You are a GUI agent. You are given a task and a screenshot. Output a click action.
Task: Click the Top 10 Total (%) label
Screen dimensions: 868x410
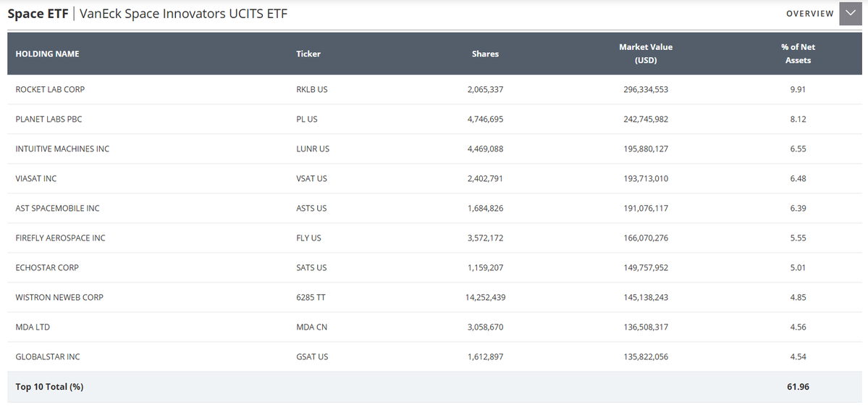tap(49, 387)
